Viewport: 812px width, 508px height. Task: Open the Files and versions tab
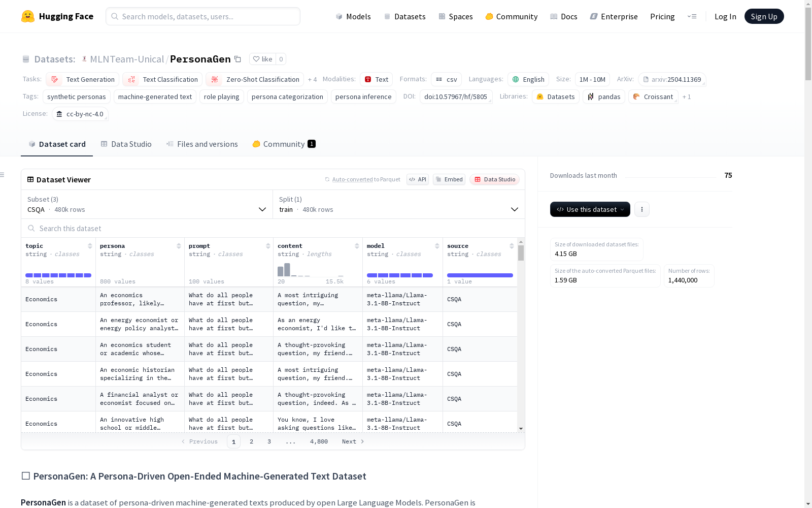(202, 144)
